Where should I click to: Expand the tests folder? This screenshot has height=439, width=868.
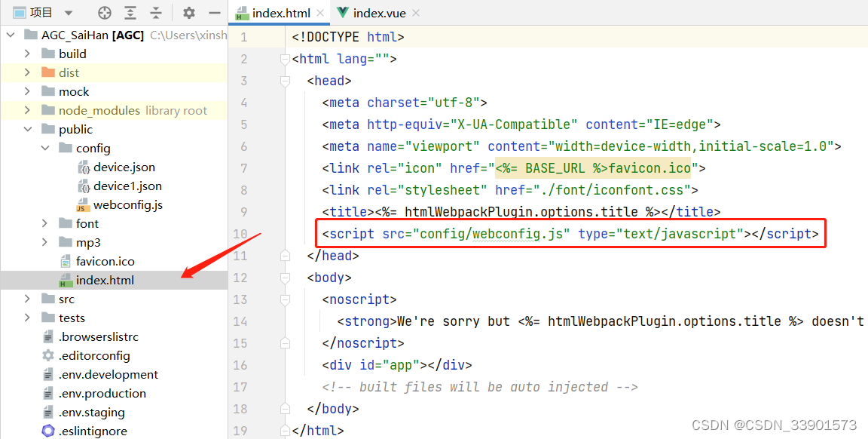click(x=27, y=318)
